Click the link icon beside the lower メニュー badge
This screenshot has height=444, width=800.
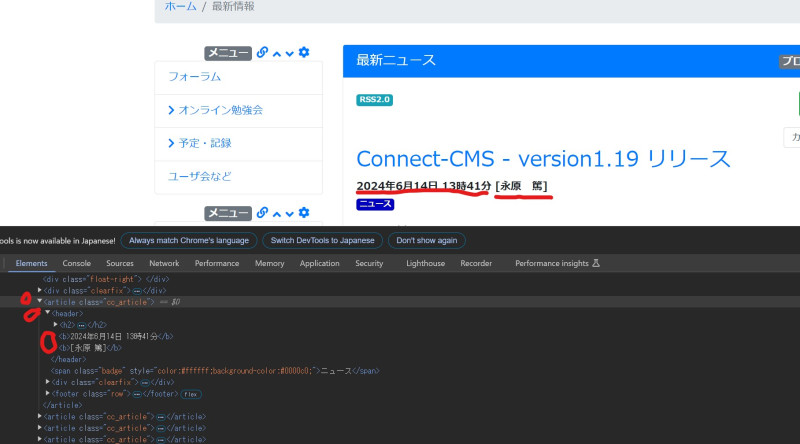point(262,212)
